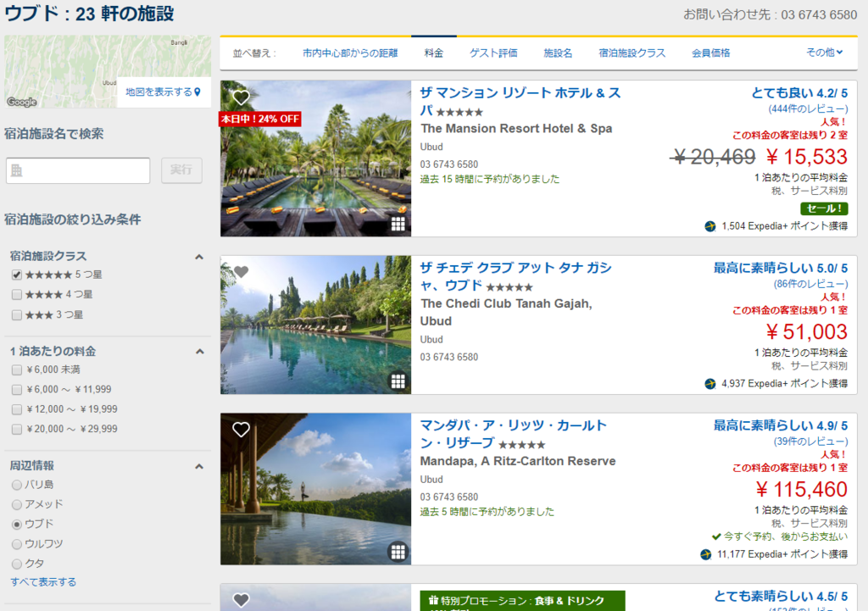Click Expedia+ points icon next to 4,937 points
868x611 pixels.
(x=710, y=384)
